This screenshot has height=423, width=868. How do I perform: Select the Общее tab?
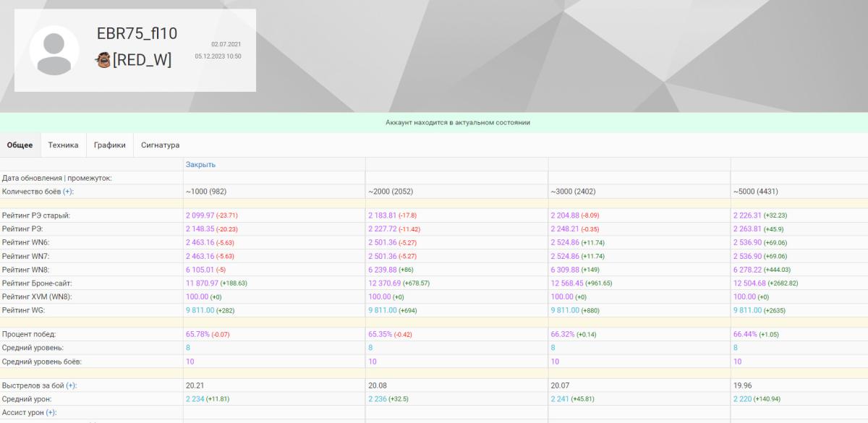(x=20, y=145)
